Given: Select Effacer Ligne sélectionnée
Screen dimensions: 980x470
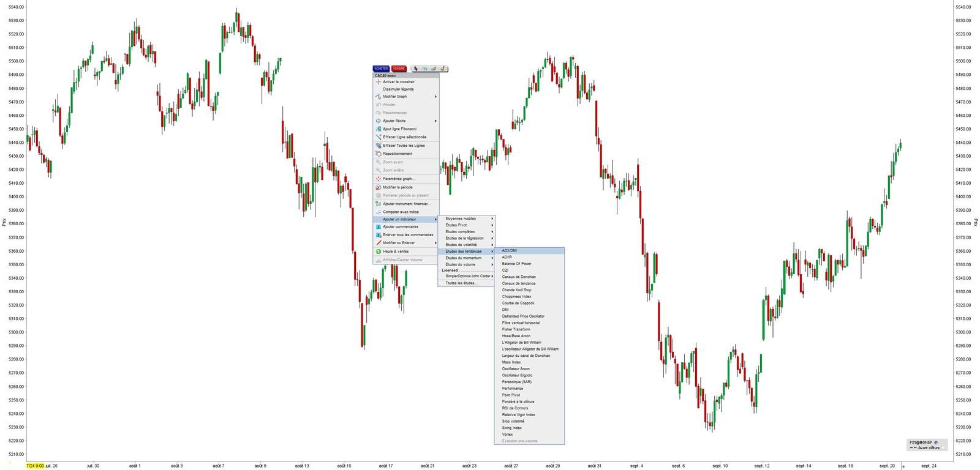Looking at the screenshot, I should 406,137.
